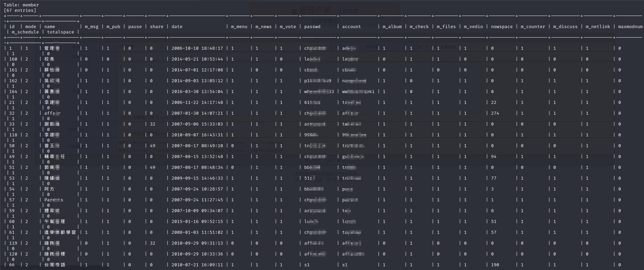Click the date "2009-09-15 14:46:33"
644x270 pixels.
click(197, 178)
